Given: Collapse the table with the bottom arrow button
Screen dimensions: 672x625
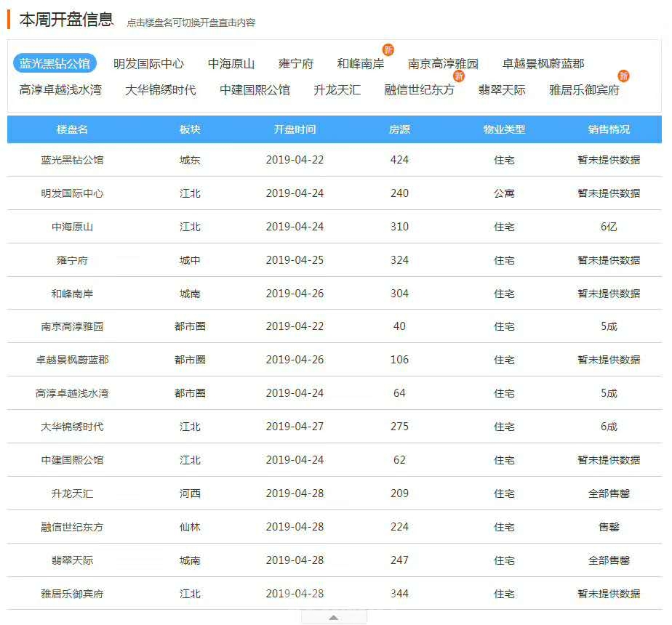Looking at the screenshot, I should point(334,617).
